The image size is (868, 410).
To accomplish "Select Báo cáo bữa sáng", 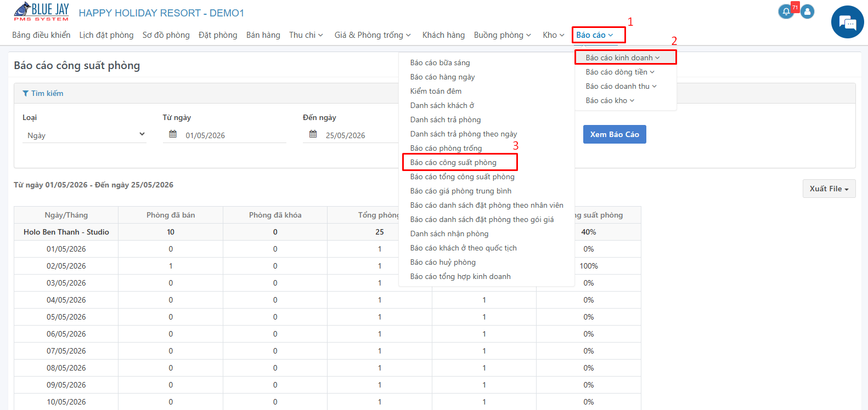I will [440, 62].
